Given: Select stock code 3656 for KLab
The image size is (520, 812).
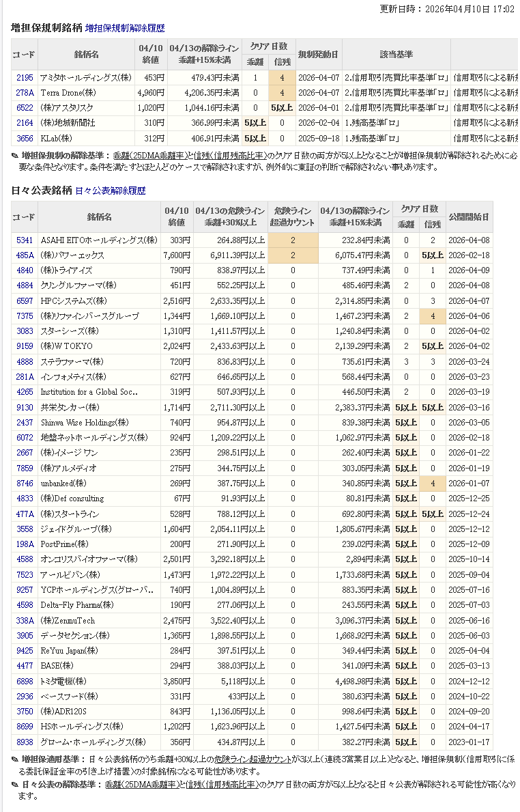Looking at the screenshot, I should click(25, 139).
